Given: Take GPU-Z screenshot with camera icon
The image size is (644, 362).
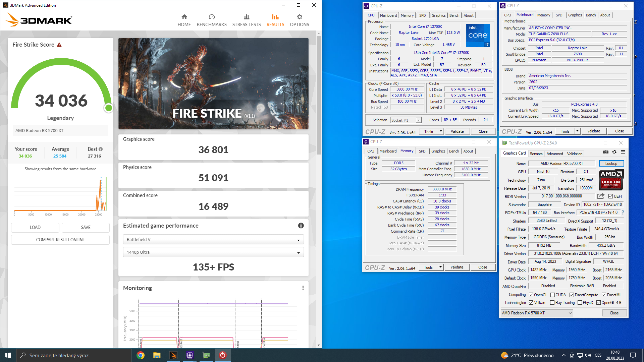Looking at the screenshot, I should tap(606, 152).
